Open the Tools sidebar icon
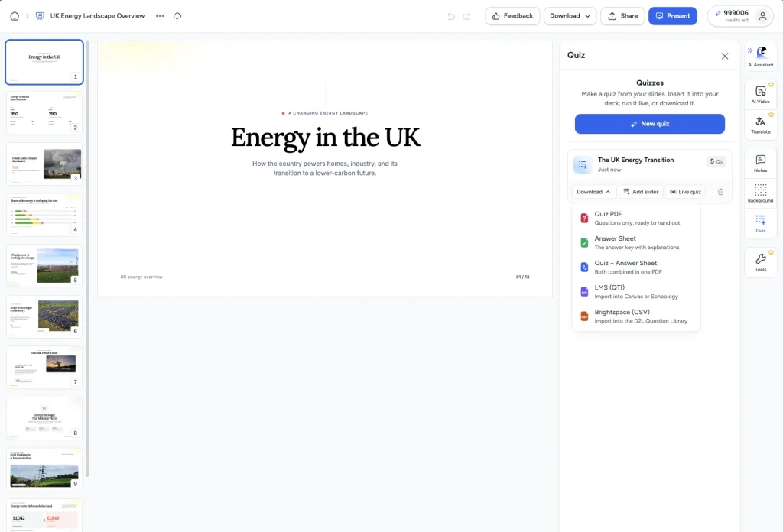The image size is (783, 532). (x=761, y=261)
